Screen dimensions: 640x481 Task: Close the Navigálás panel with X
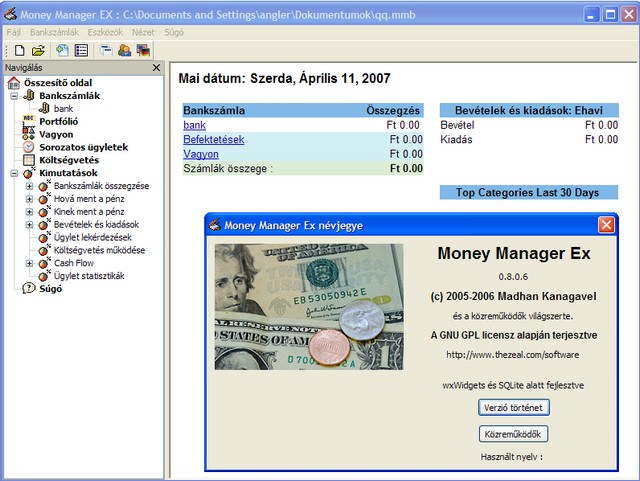tap(156, 68)
